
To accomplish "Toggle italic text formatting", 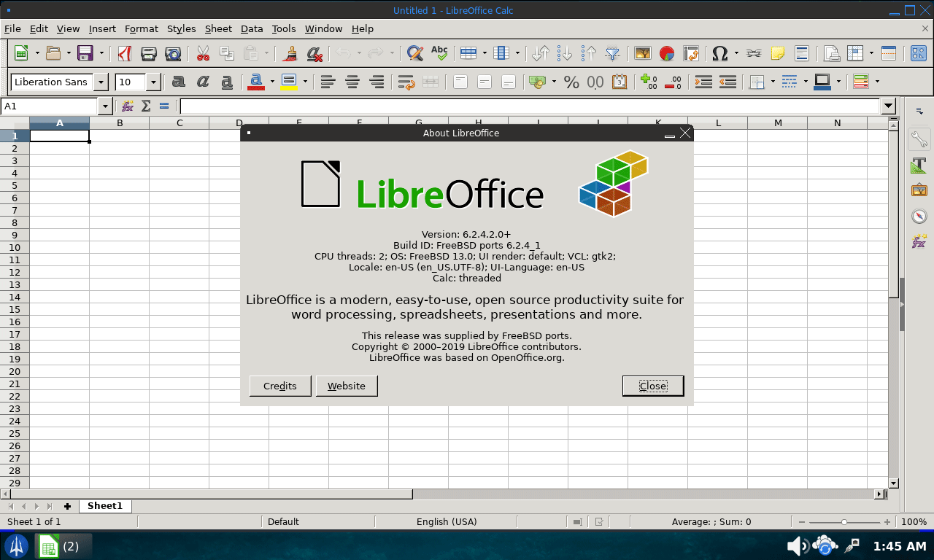I will point(203,82).
